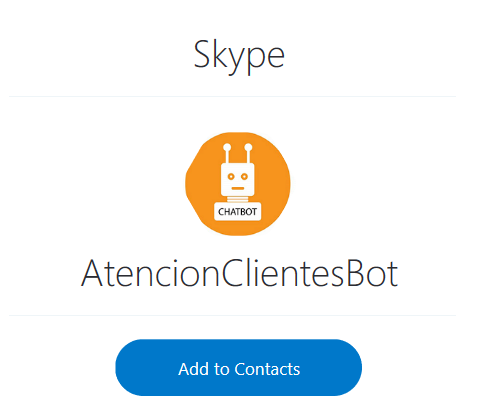
Task: Click the white robot head in avatar
Action: pos(238,180)
